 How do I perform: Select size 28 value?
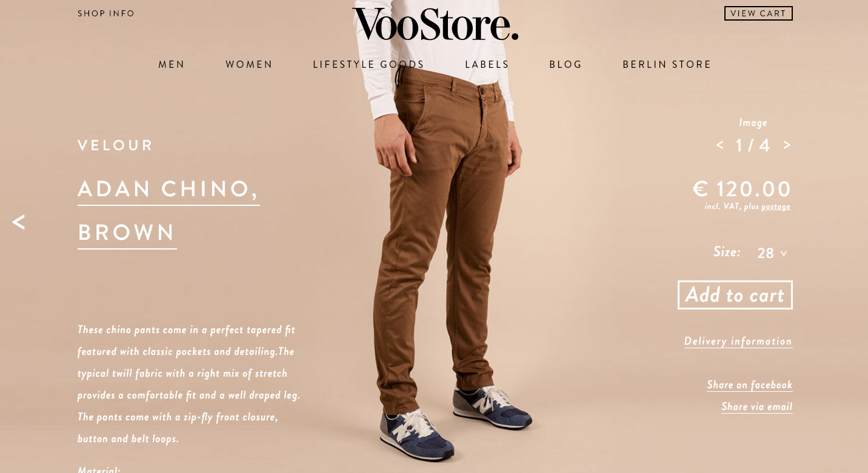[766, 253]
